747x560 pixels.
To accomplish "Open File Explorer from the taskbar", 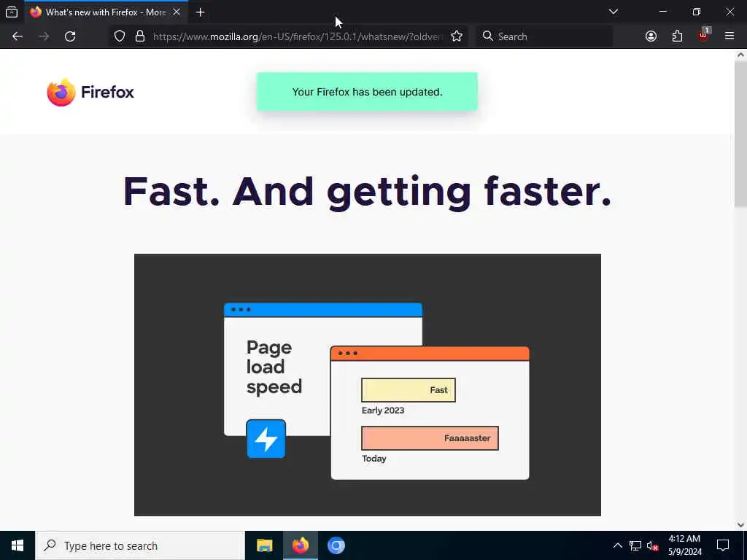I will pos(264,545).
